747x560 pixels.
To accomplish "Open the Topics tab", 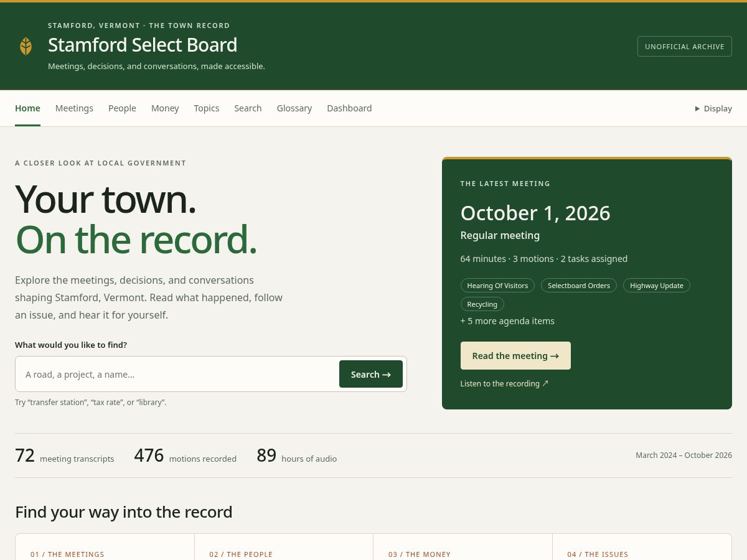I will point(207,108).
